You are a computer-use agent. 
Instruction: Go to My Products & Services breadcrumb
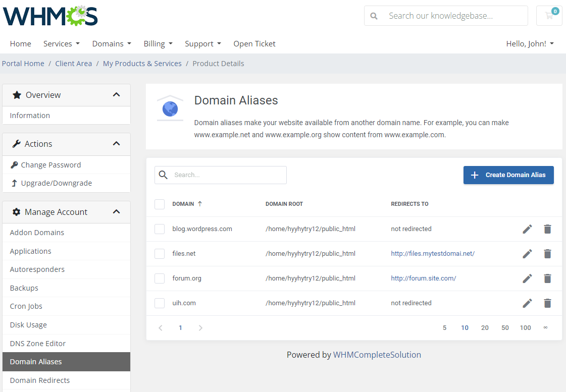pyautogui.click(x=142, y=64)
